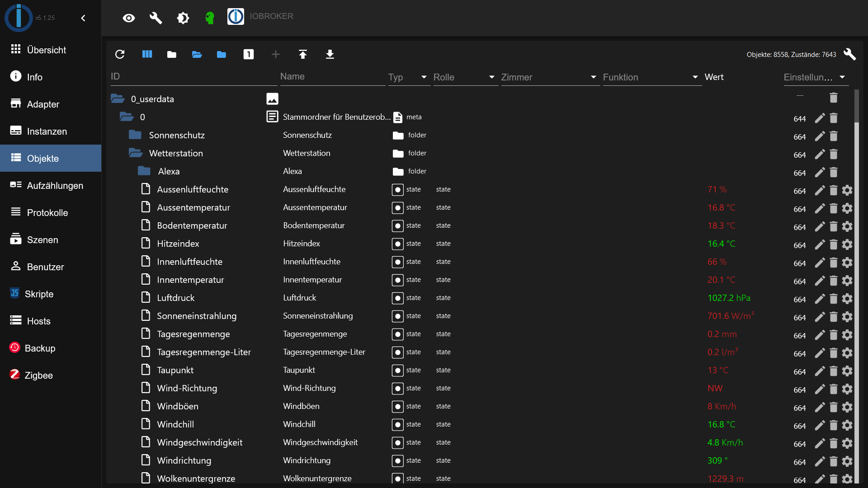Open the Adapter page
Viewport: 868px width, 488px height.
click(51, 104)
